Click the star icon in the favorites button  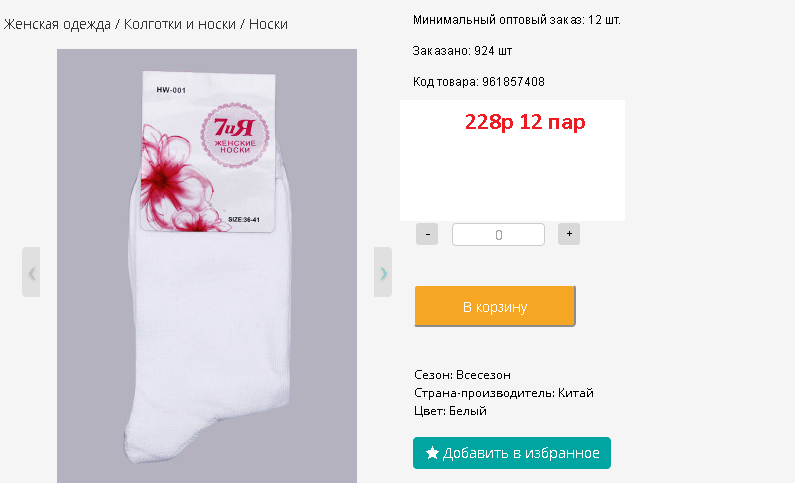click(x=432, y=453)
